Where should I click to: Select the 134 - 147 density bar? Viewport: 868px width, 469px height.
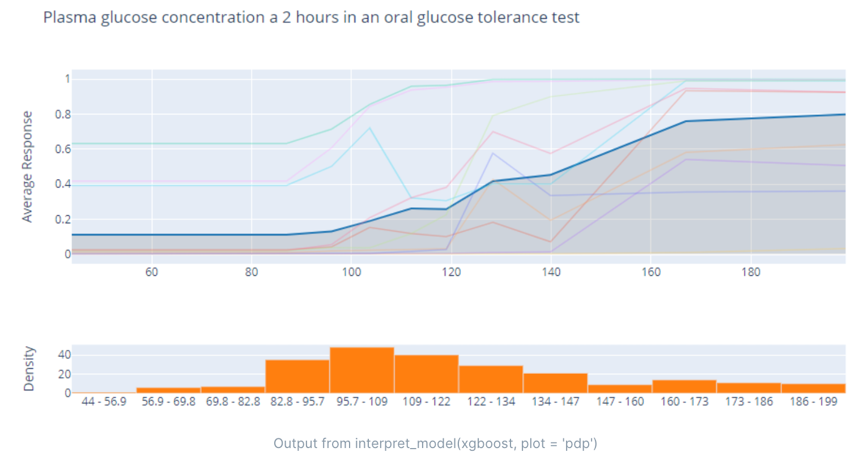tap(555, 383)
